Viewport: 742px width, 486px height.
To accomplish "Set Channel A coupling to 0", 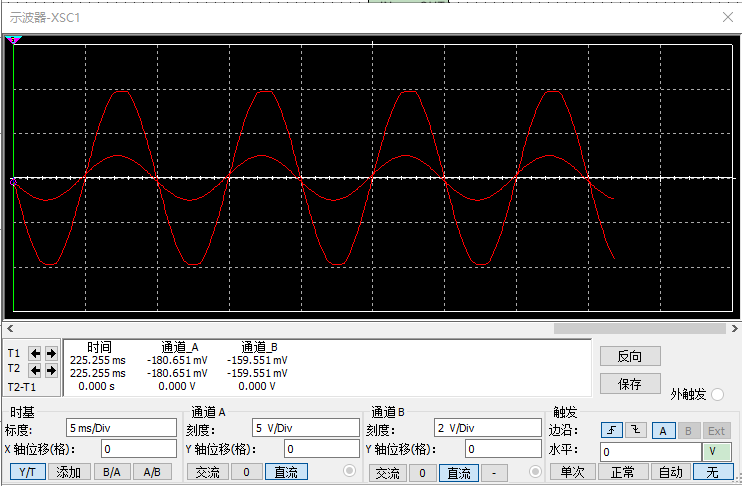I will [x=247, y=472].
